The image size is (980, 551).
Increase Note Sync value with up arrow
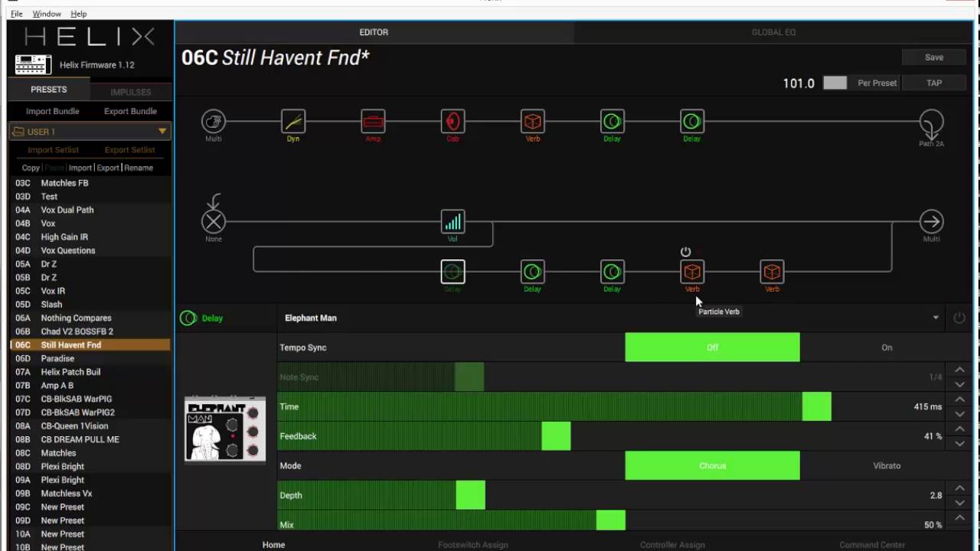point(960,370)
